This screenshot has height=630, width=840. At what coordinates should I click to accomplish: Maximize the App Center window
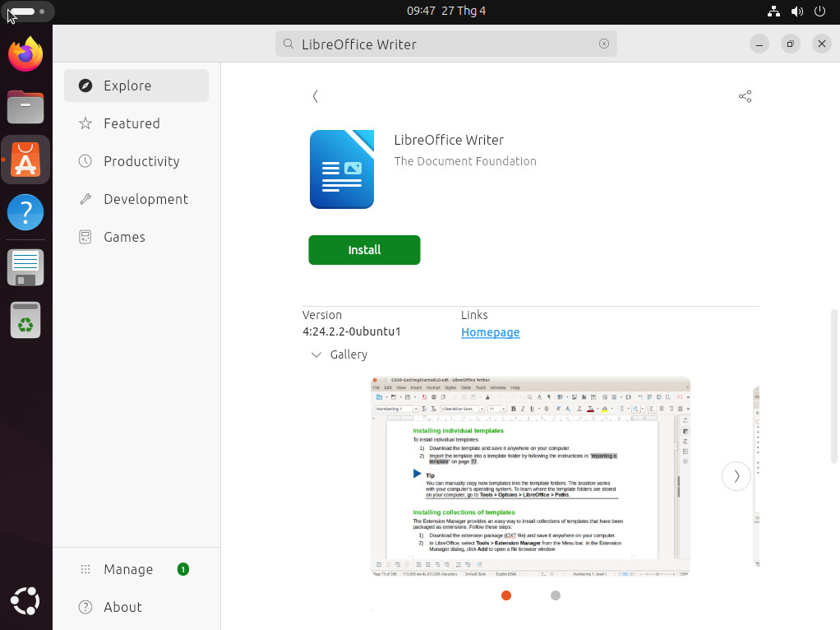click(790, 44)
